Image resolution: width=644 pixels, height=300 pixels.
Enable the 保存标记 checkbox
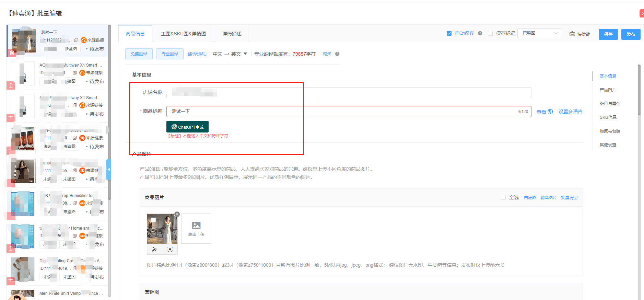[490, 33]
